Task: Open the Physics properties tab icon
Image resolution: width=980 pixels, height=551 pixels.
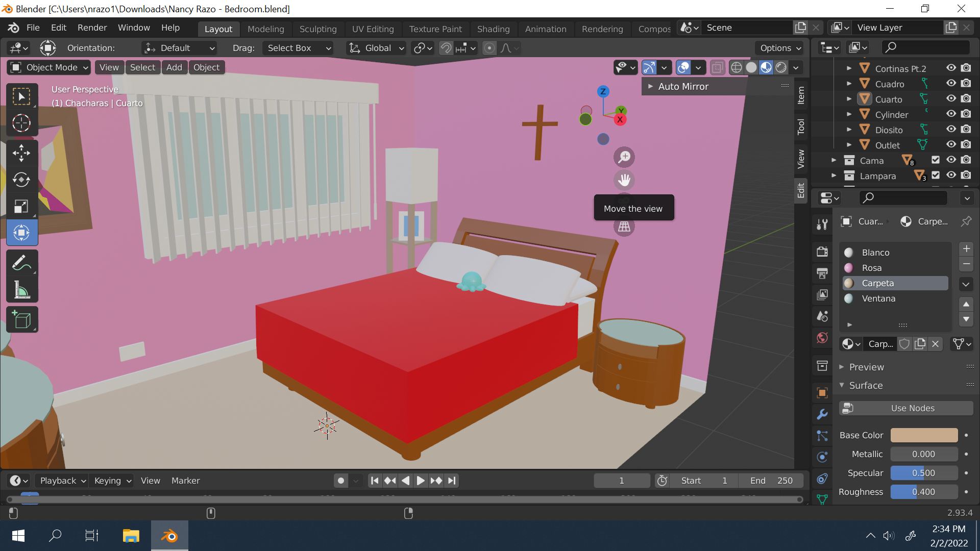Action: tap(822, 457)
